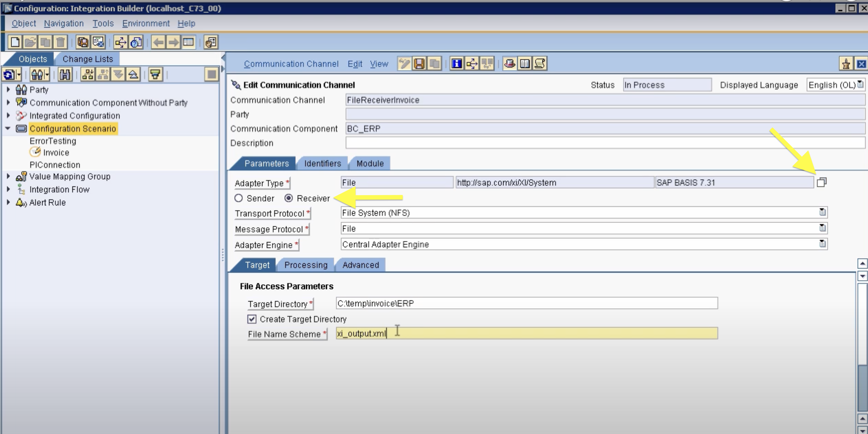Click the create new object icon
The width and height of the screenshot is (868, 434).
click(15, 42)
